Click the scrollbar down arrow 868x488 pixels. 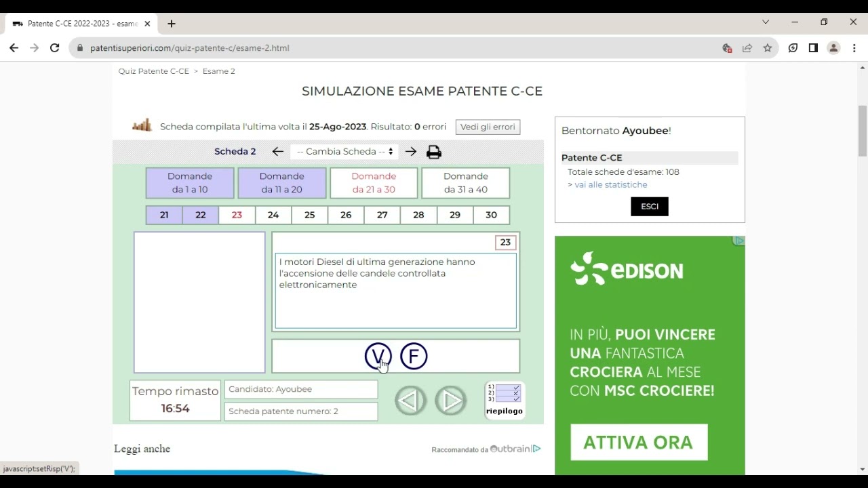(x=863, y=469)
